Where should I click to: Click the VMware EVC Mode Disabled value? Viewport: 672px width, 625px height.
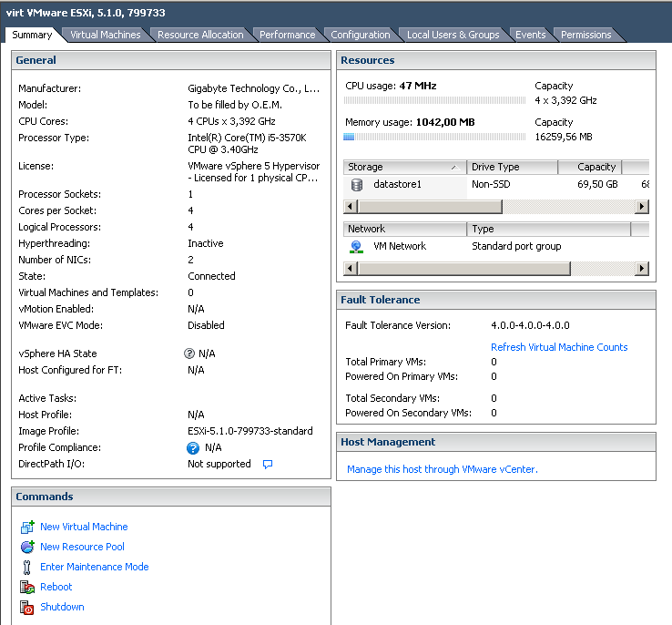click(206, 325)
